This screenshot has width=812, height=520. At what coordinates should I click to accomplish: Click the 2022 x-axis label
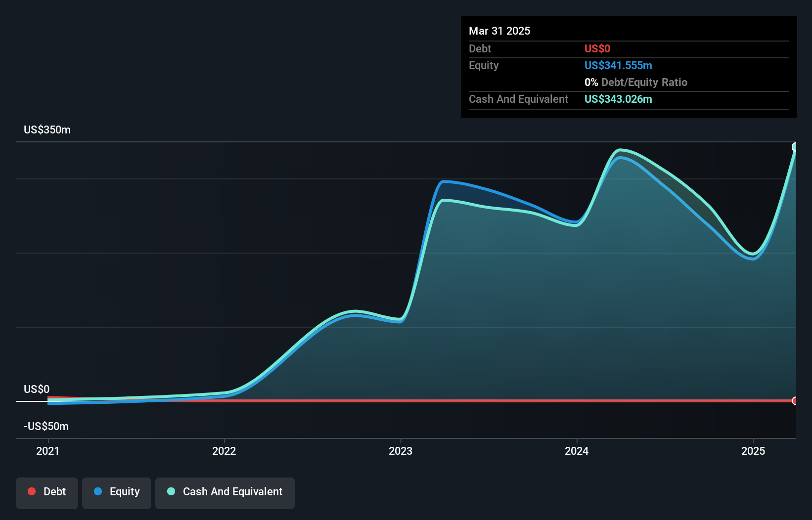click(224, 451)
